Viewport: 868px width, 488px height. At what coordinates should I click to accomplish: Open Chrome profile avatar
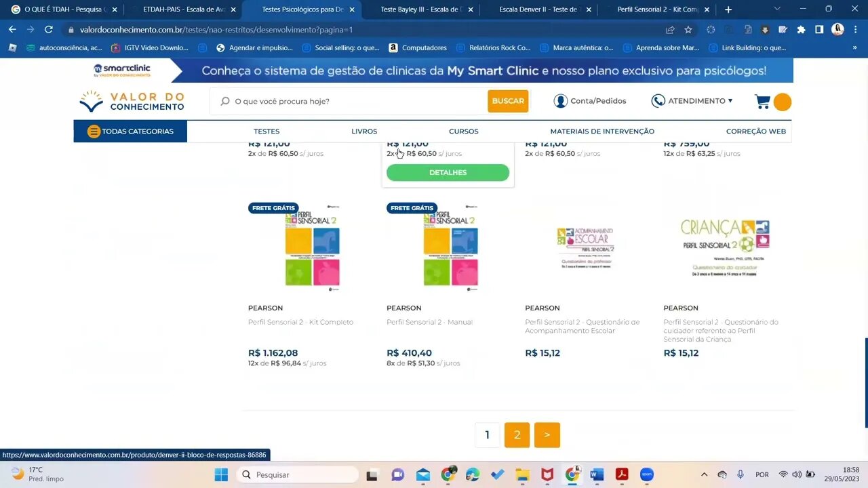click(837, 30)
